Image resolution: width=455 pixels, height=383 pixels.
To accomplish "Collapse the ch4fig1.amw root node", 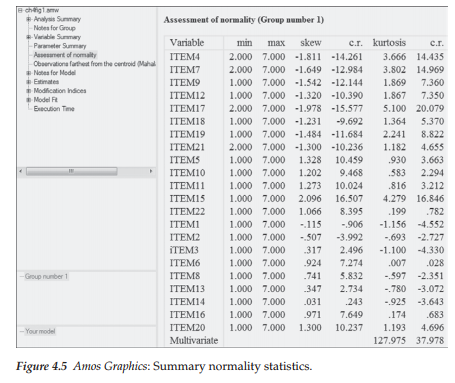I will (x=21, y=11).
